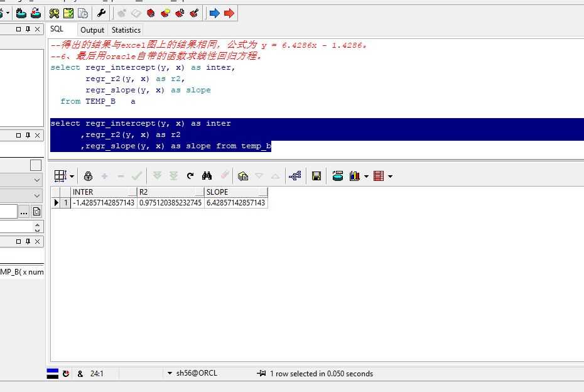Image resolution: width=584 pixels, height=392 pixels.
Task: Click the blue and black flag status icon
Action: click(53, 373)
